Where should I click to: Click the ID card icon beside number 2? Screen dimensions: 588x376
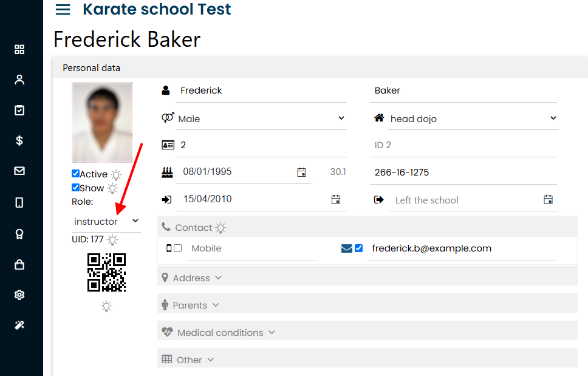pyautogui.click(x=168, y=145)
